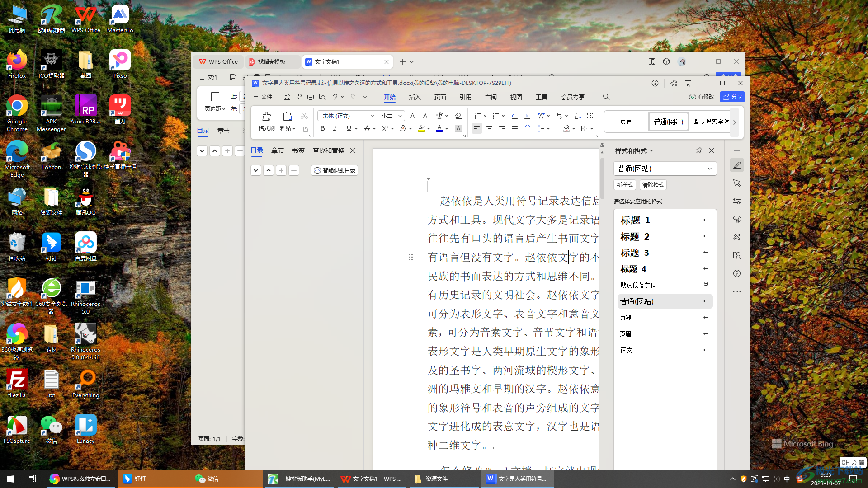868x488 pixels.
Task: Decrease font size with A- icon
Action: click(x=426, y=116)
